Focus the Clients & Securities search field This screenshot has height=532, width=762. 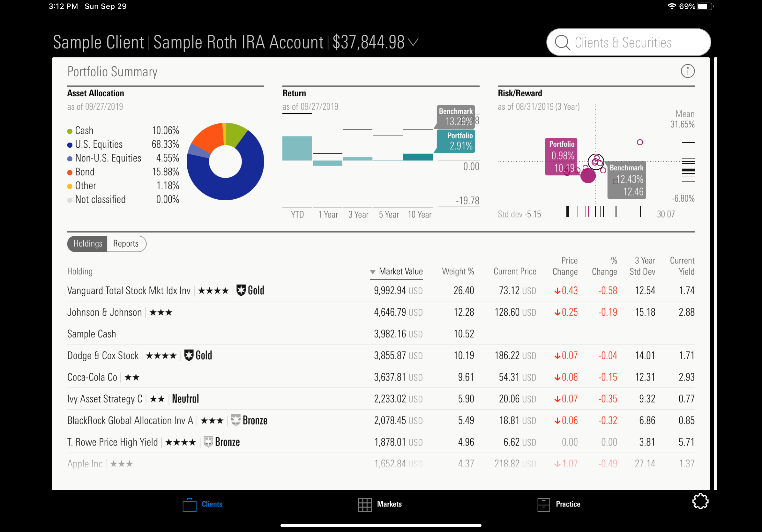(629, 42)
